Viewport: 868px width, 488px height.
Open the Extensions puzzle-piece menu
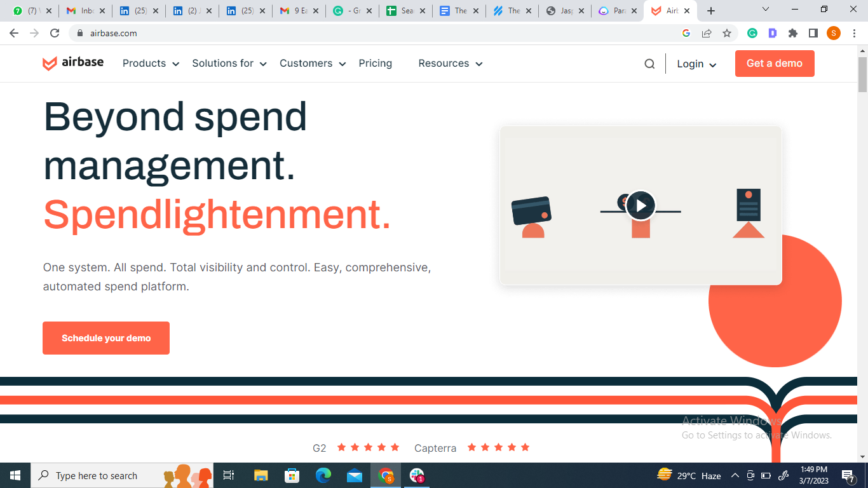pos(793,33)
